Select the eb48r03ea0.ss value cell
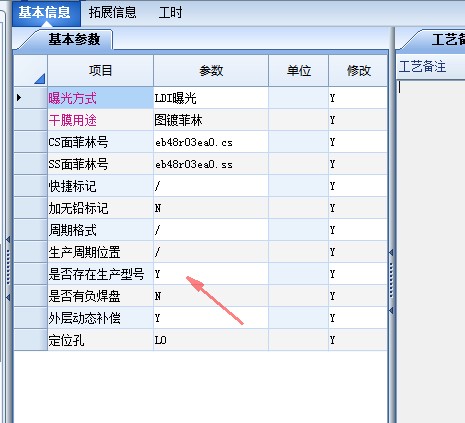The image size is (465, 423). pyautogui.click(x=211, y=164)
